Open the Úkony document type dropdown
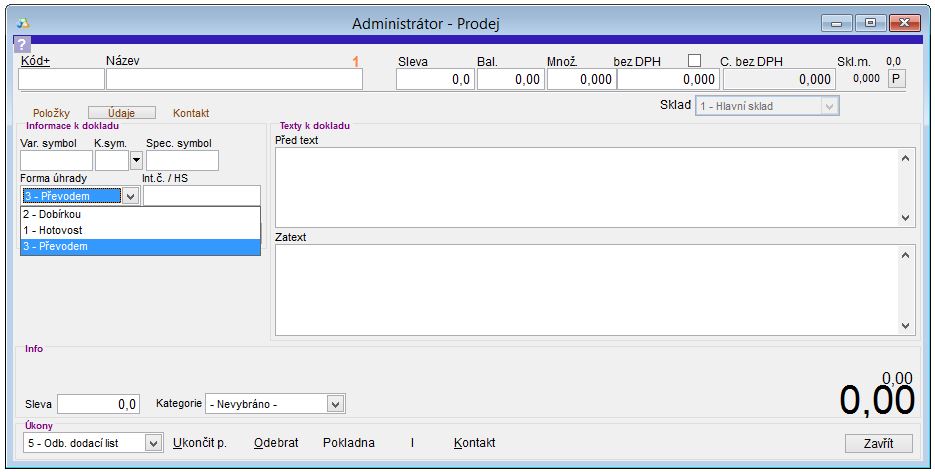The image size is (935, 472). coord(153,443)
